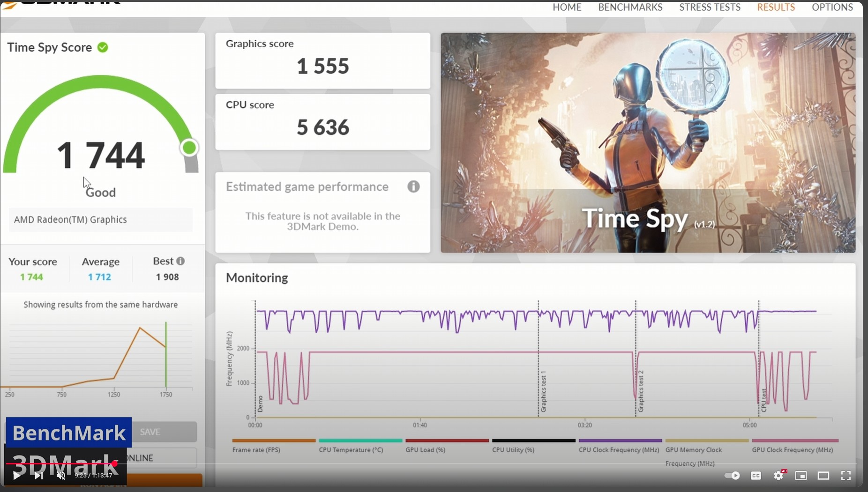Viewport: 868px width, 492px height.
Task: Click the Graphics test 2 marker in chart
Action: (641, 391)
